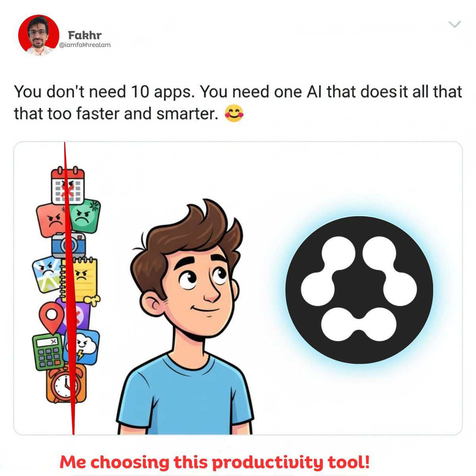Click Fakhr's profile avatar
476x476 pixels.
[x=38, y=36]
